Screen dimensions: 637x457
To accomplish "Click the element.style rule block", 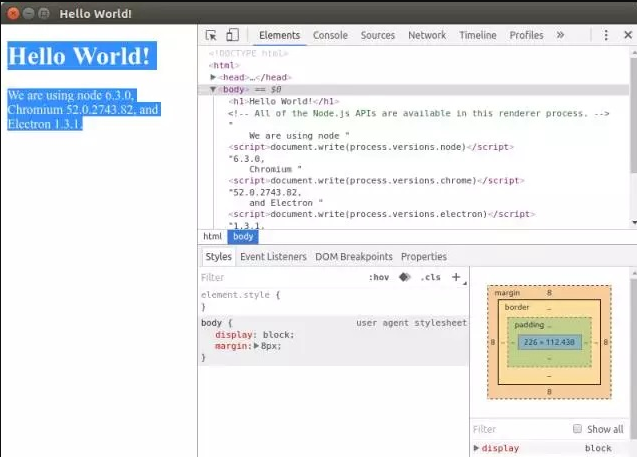I will point(334,301).
